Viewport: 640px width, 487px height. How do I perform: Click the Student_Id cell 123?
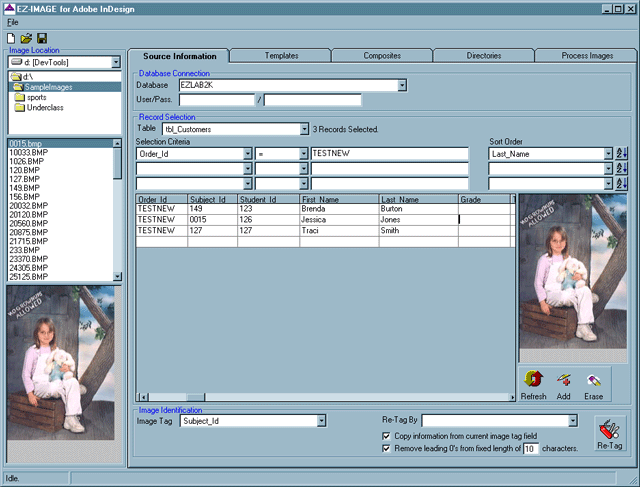(x=268, y=209)
